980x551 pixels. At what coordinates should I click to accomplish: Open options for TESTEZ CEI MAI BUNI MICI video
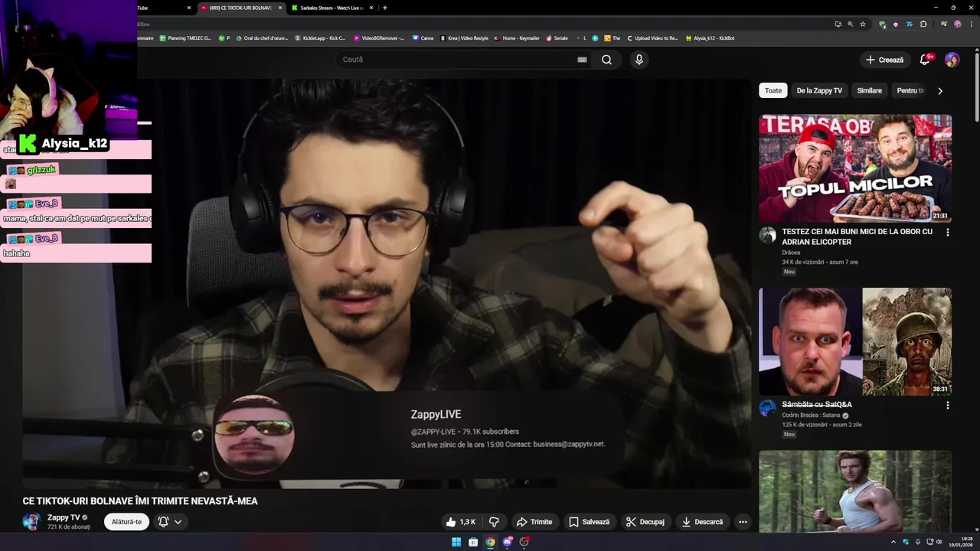pos(948,232)
